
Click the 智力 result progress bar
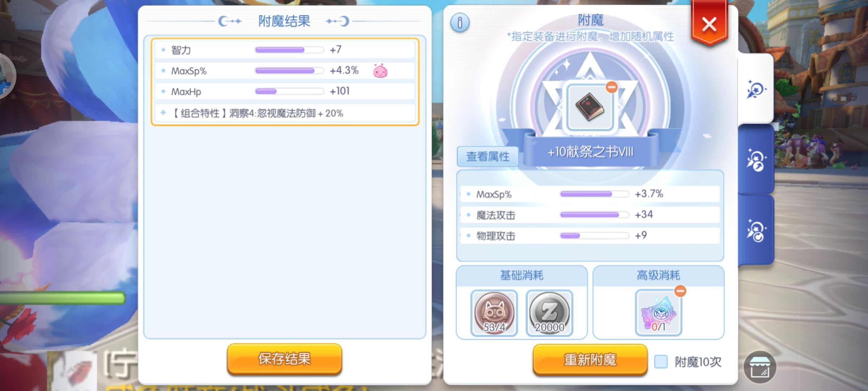289,50
